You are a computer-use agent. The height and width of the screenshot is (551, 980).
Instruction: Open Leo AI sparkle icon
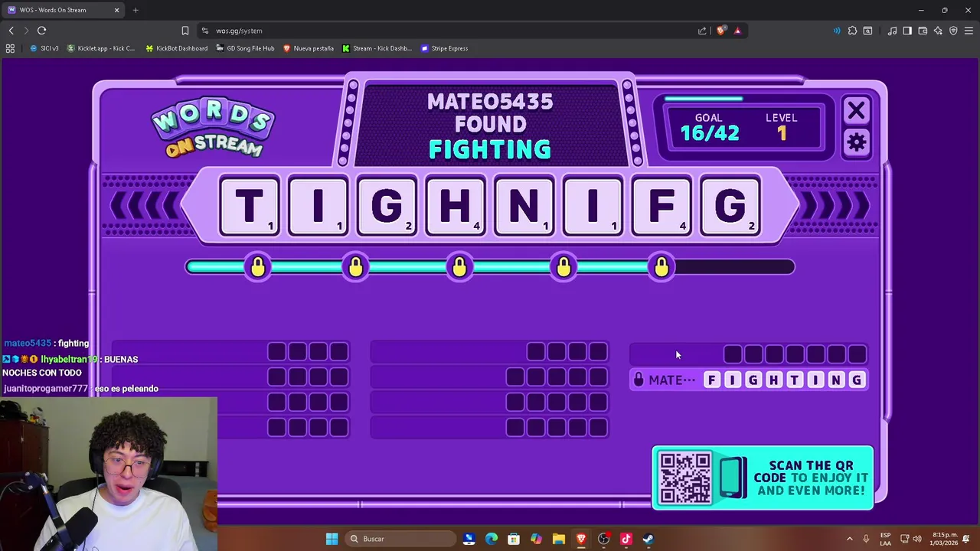(938, 31)
